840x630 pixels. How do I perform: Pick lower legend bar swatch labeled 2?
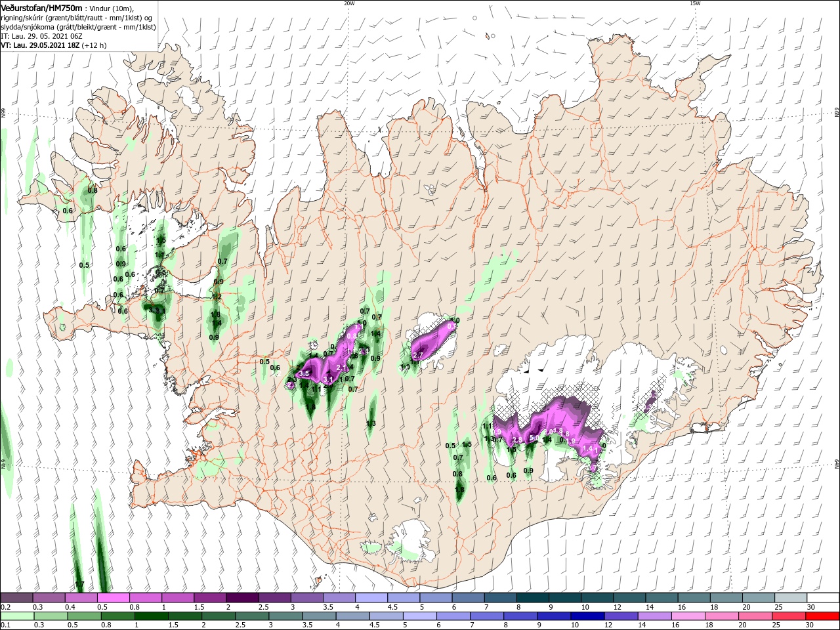tap(219, 616)
